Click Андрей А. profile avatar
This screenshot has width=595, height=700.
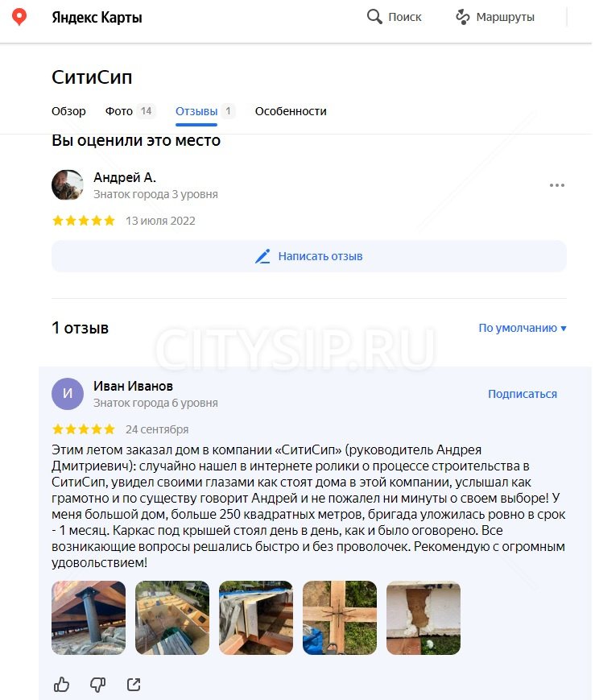click(x=68, y=184)
